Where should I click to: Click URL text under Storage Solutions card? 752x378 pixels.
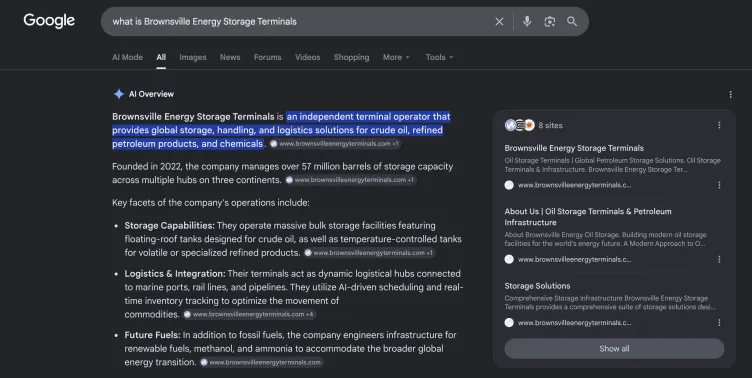(x=575, y=323)
